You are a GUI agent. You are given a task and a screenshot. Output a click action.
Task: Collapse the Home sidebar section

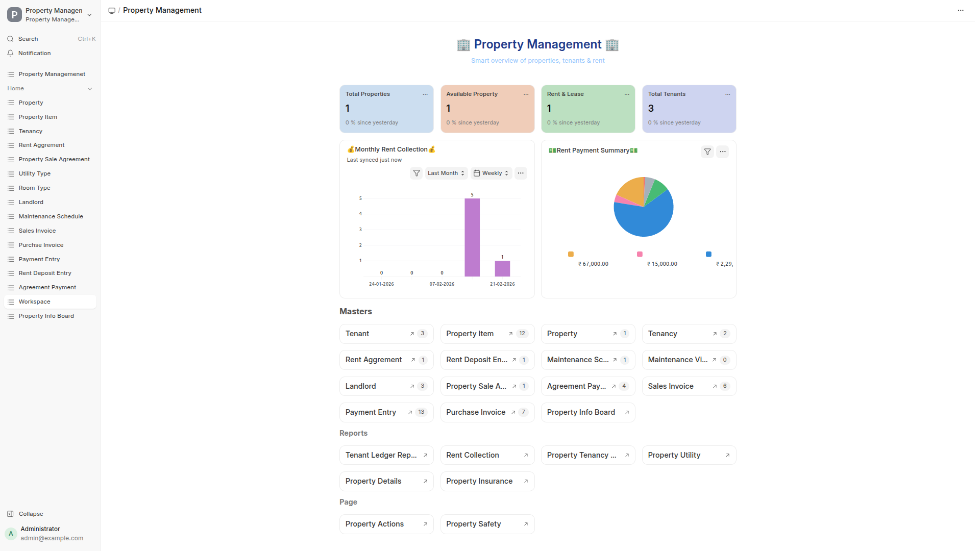point(90,89)
